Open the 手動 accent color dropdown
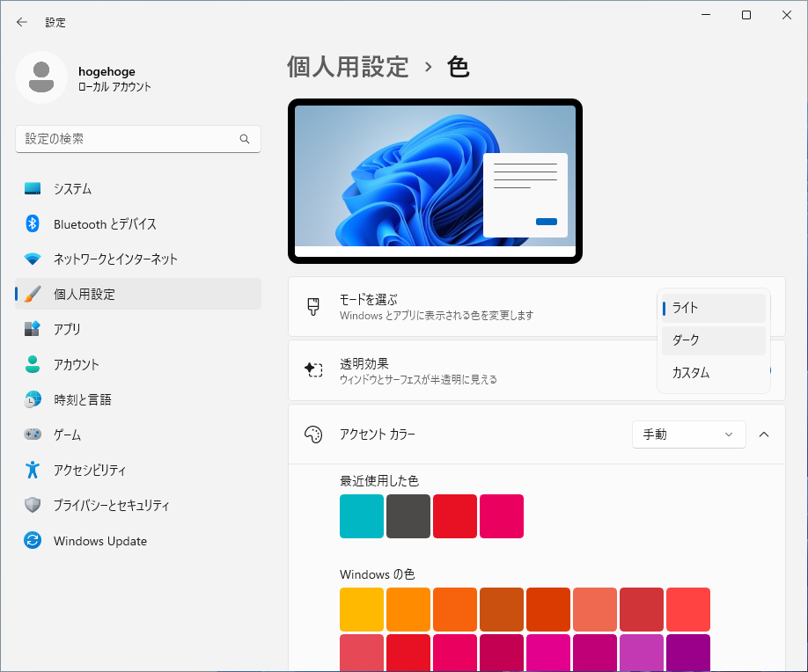This screenshot has width=808, height=672. 688,435
